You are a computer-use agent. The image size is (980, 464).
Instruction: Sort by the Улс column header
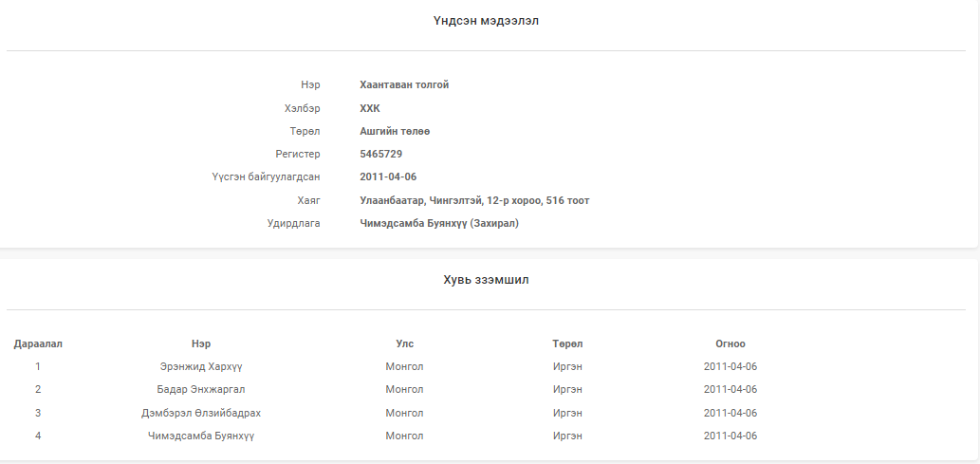(404, 343)
